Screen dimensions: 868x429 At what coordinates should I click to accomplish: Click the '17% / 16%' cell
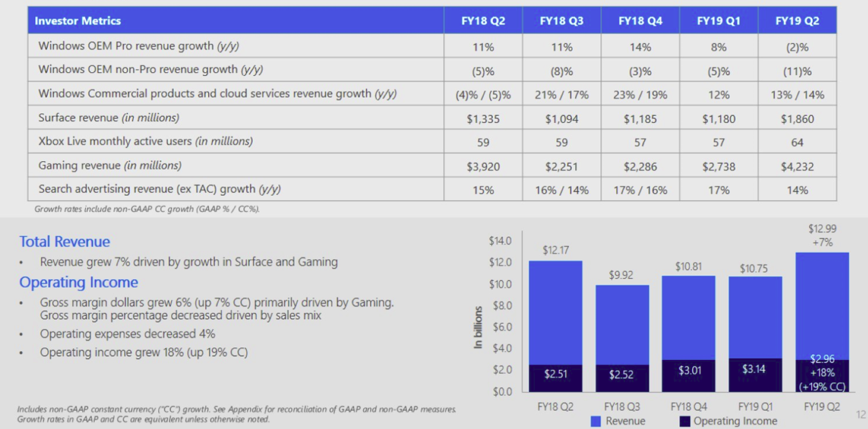point(640,191)
